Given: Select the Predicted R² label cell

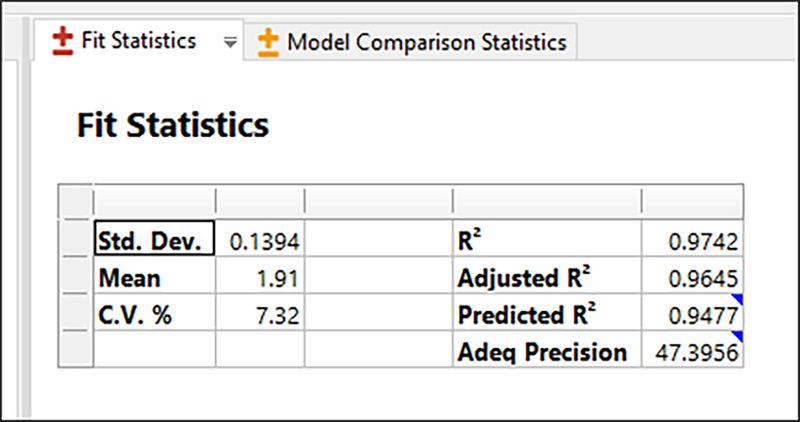Looking at the screenshot, I should click(x=546, y=316).
